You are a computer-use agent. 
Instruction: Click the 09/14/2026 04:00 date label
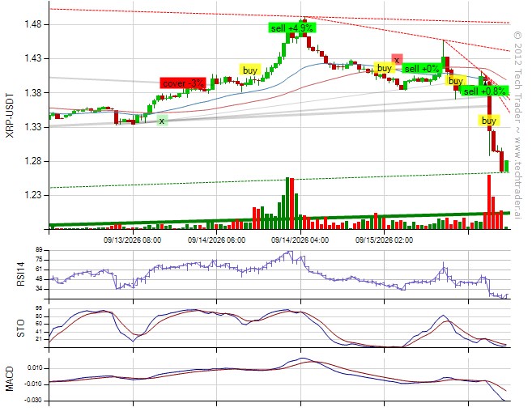coord(300,240)
